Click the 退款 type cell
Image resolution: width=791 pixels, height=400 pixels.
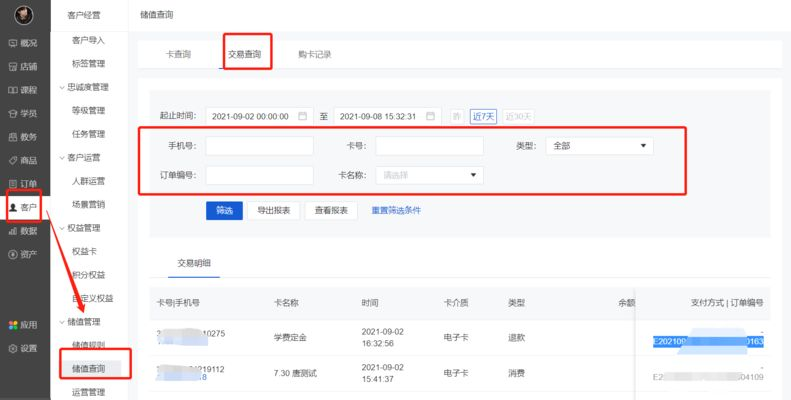click(517, 337)
